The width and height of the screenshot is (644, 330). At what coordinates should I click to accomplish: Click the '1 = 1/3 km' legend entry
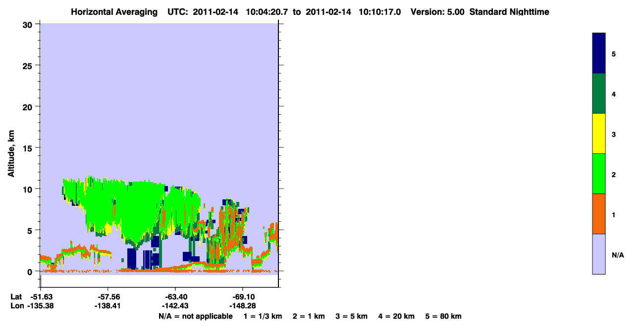(x=263, y=317)
